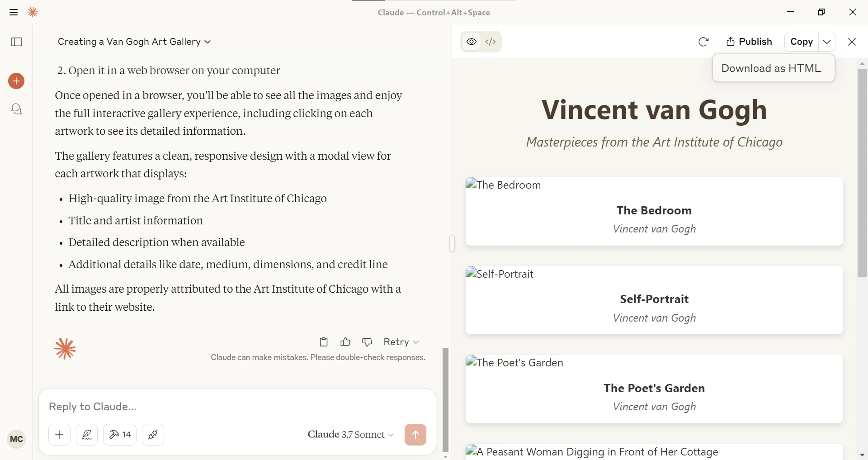Select Download as HTML
This screenshot has height=460, width=868.
pyautogui.click(x=771, y=68)
